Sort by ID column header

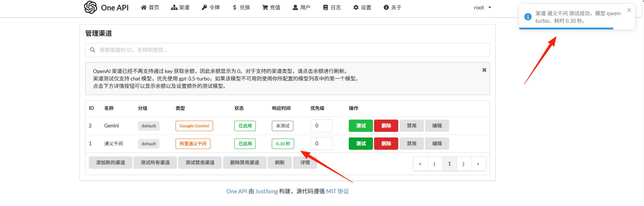tap(91, 108)
